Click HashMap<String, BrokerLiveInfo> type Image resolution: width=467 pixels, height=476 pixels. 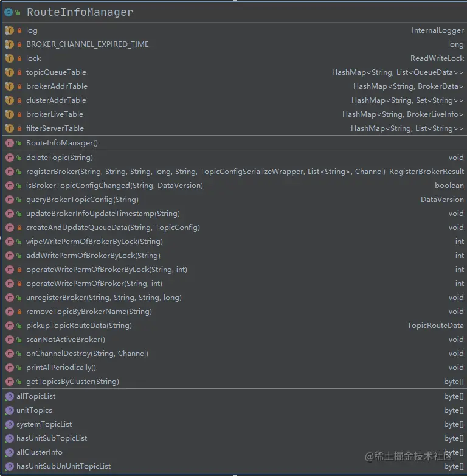point(403,114)
